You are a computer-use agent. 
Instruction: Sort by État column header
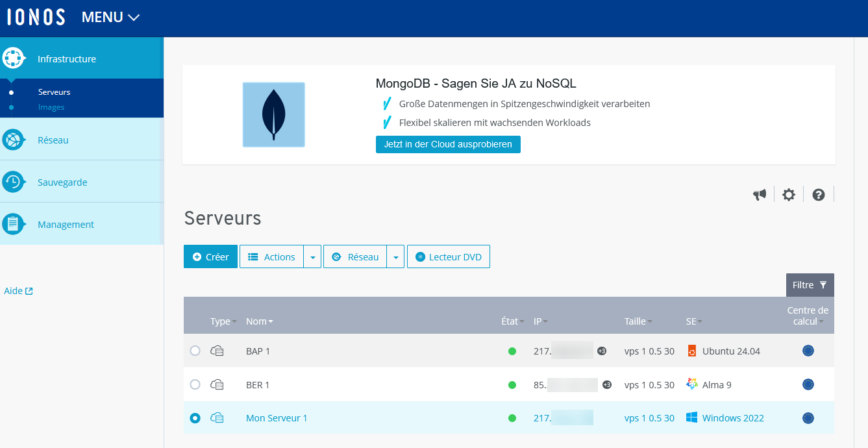[513, 321]
